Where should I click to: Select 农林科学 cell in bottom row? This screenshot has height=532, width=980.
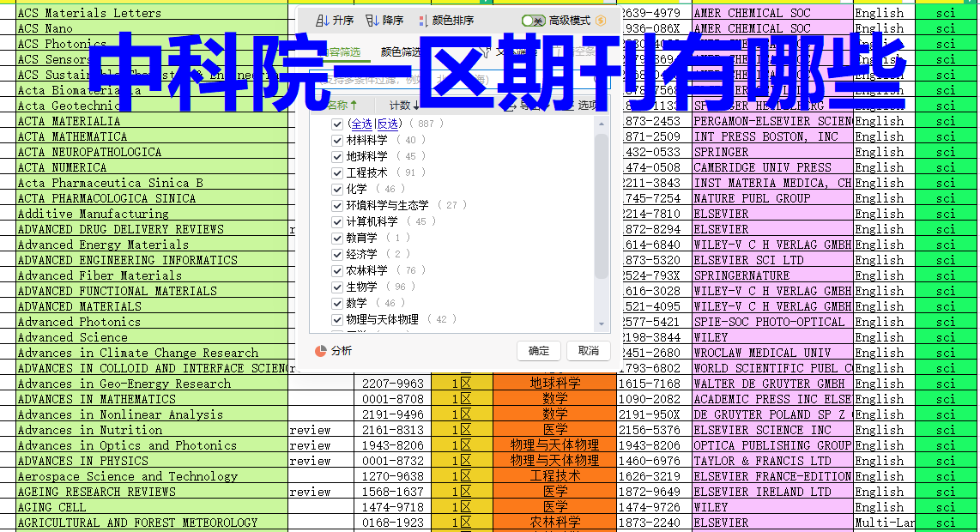click(x=555, y=523)
